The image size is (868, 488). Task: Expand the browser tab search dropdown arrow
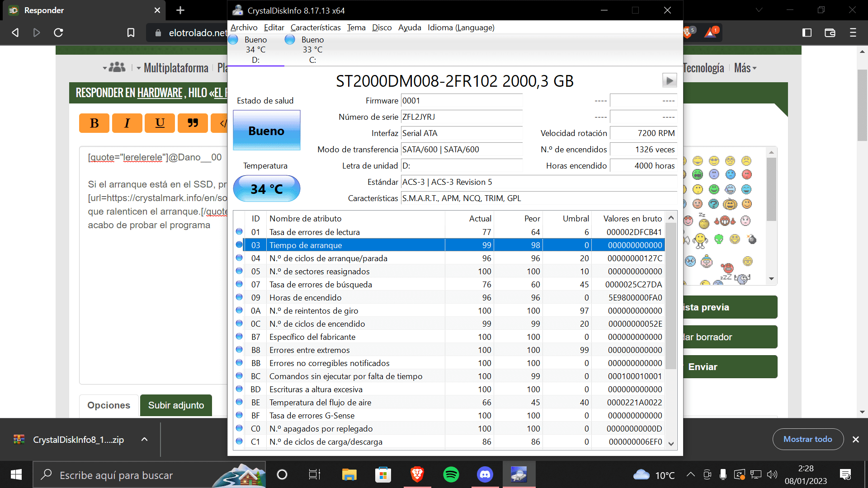pos(759,10)
